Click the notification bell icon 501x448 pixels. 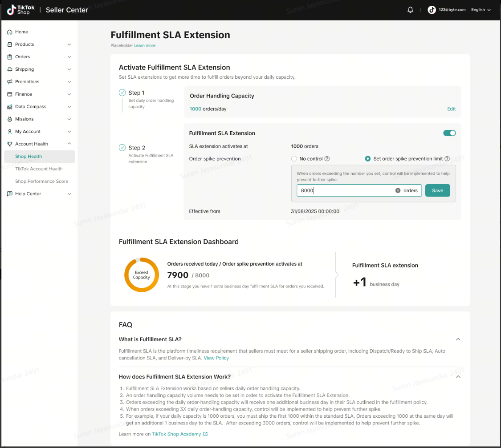tap(410, 10)
